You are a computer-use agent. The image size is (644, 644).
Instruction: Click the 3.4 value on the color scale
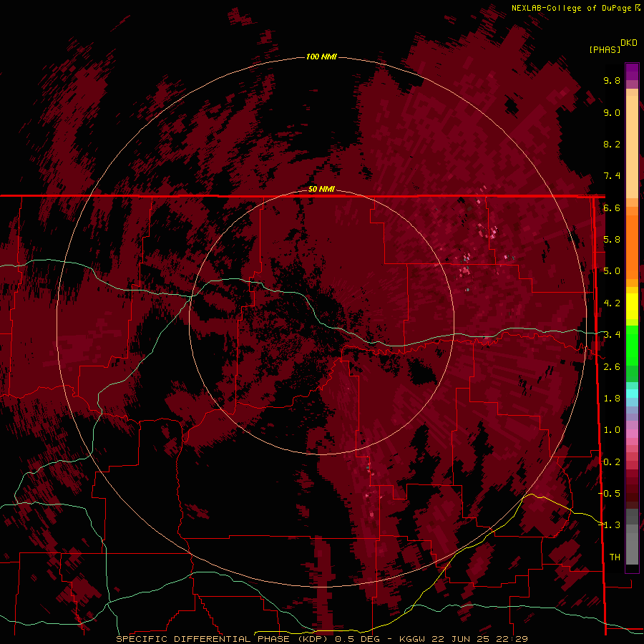point(612,335)
